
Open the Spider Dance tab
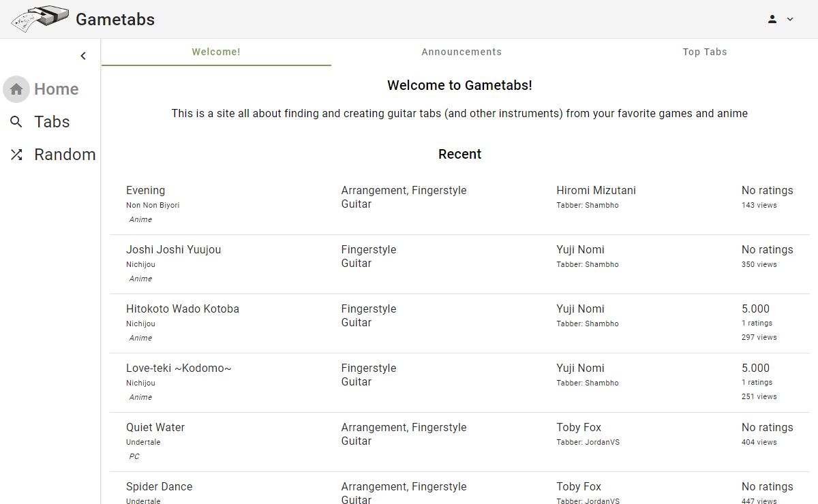159,486
